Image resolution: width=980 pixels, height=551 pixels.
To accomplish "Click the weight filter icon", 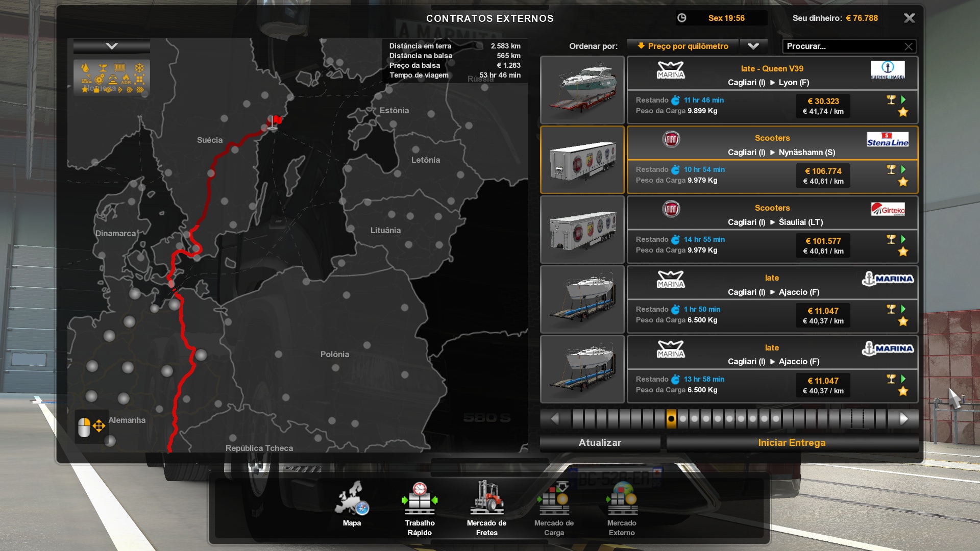I will coord(96,89).
